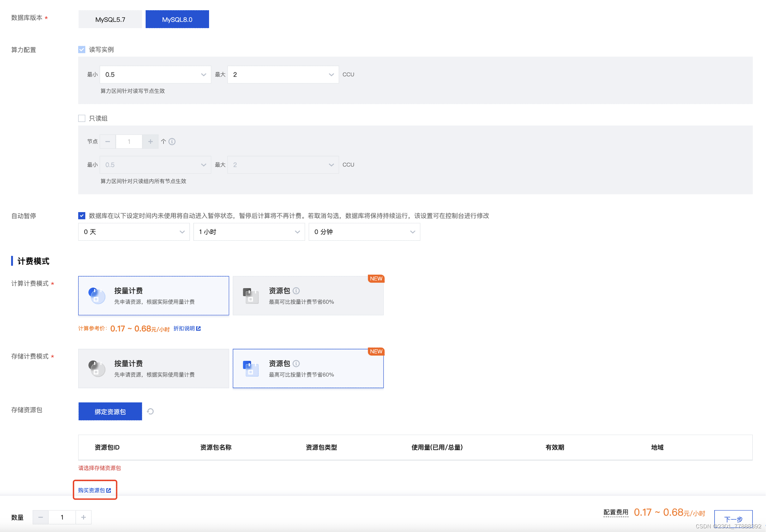766x532 pixels.
Task: Click the pie icon on storage 按量计费 card
Action: 97,369
